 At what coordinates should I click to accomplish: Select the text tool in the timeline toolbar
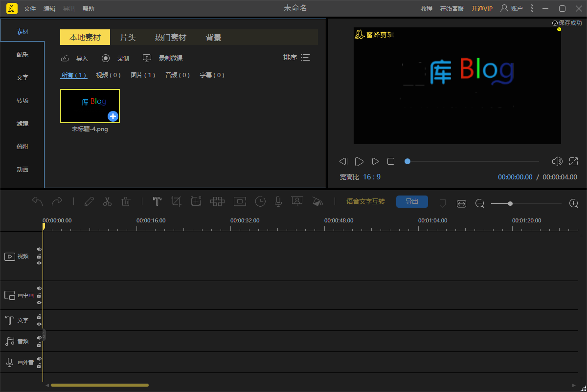(157, 201)
